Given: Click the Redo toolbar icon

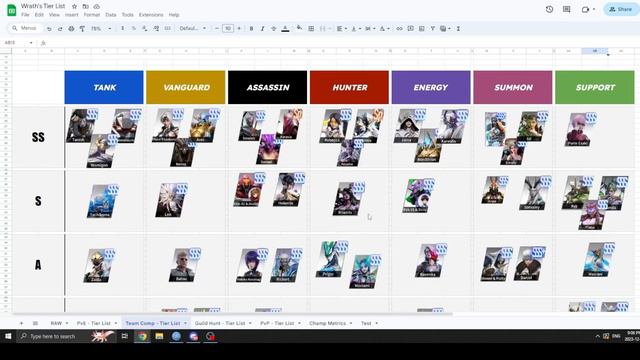Looking at the screenshot, I should click(x=60, y=29).
